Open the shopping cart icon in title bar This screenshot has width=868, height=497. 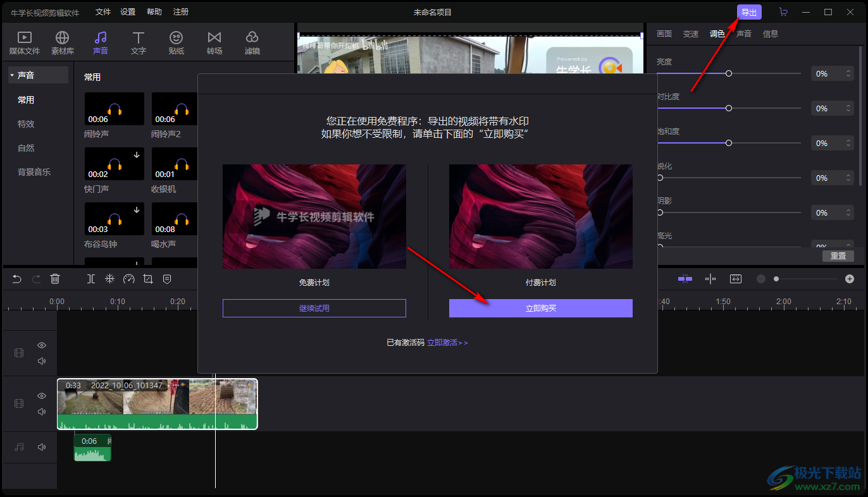tap(784, 12)
